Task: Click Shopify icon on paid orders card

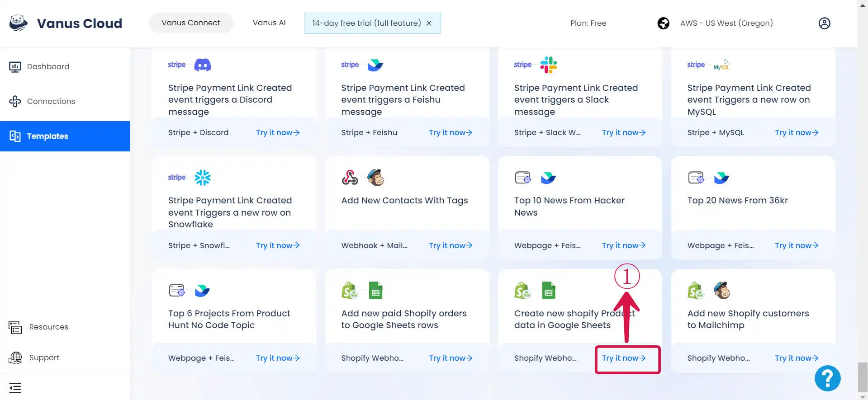Action: click(x=350, y=291)
